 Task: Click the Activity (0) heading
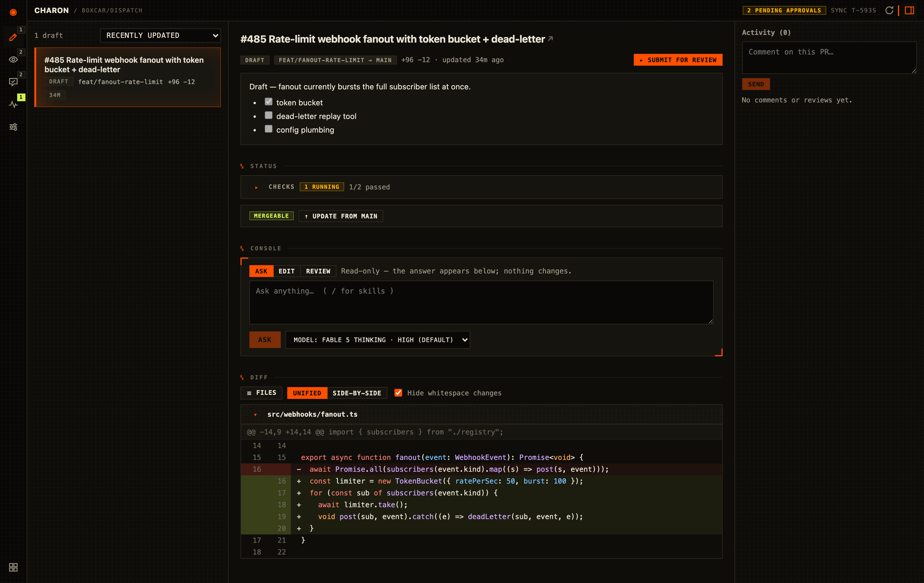(766, 33)
